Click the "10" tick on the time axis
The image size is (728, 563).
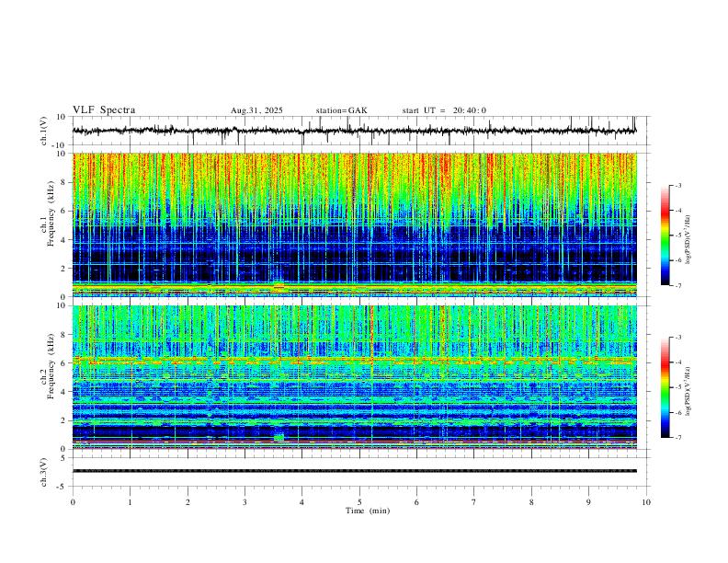click(646, 502)
